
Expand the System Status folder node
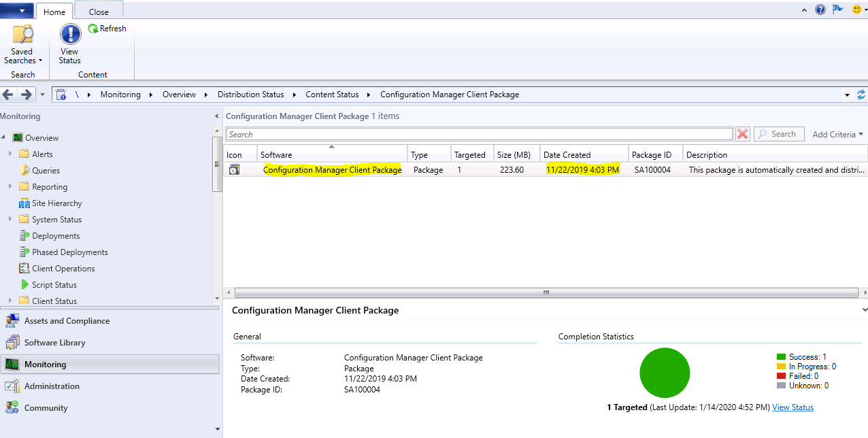pos(10,220)
